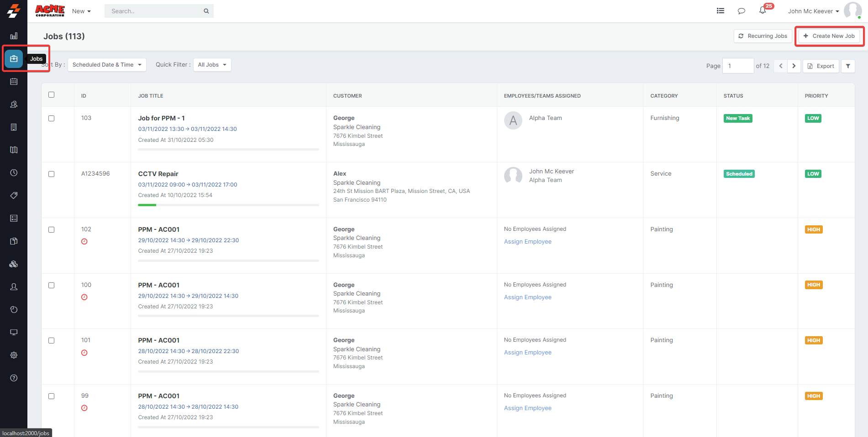Open the dashboard bar chart sidebar icon

[x=14, y=36]
